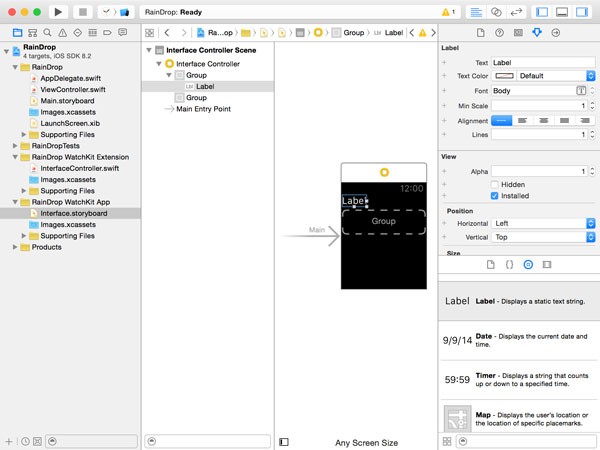The height and width of the screenshot is (450, 600).
Task: Show the Symbol navigator
Action: pos(33,33)
